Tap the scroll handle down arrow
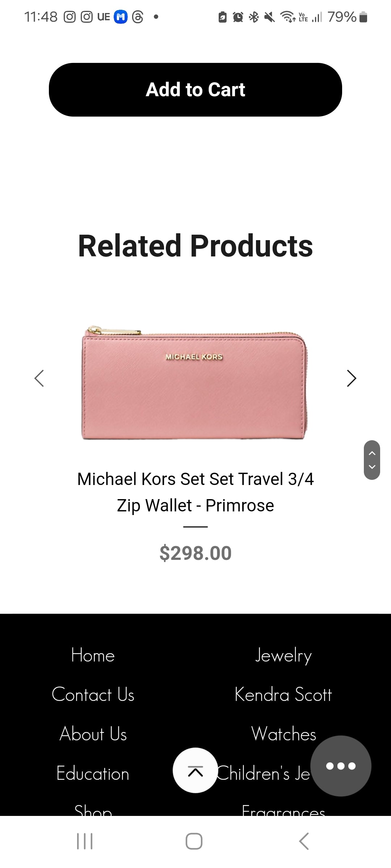This screenshot has height=868, width=391. pyautogui.click(x=372, y=467)
